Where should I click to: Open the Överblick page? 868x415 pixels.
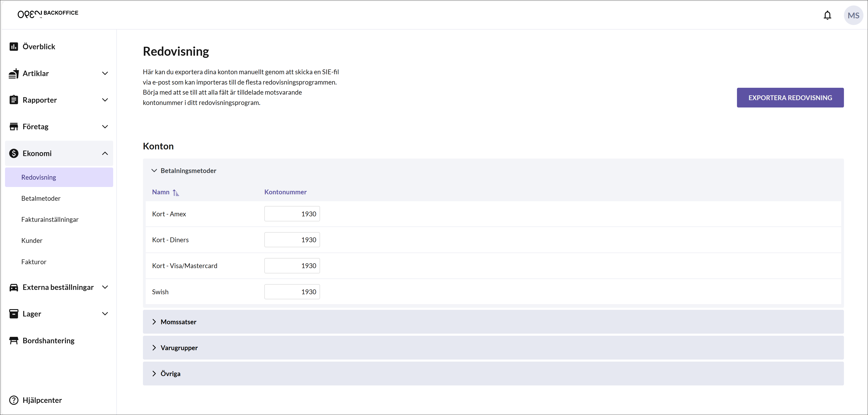tap(39, 47)
